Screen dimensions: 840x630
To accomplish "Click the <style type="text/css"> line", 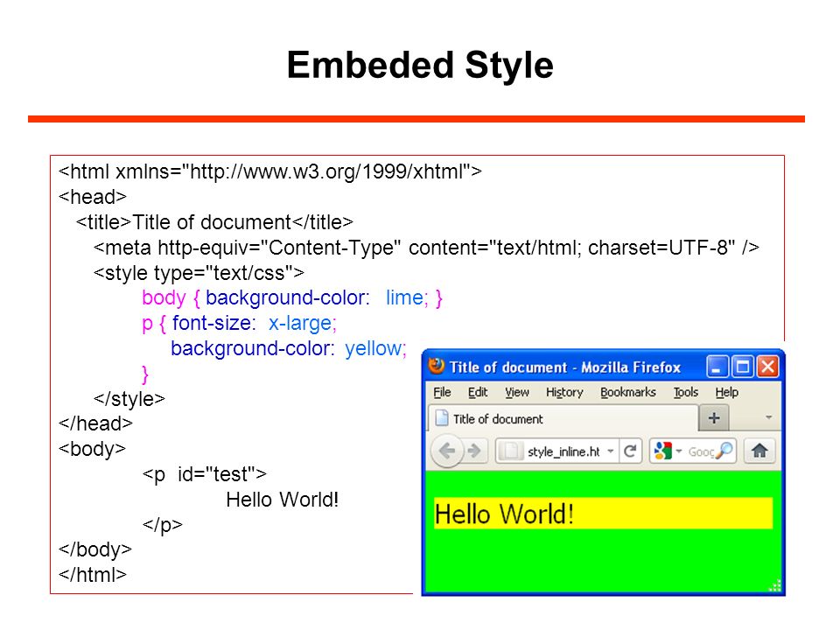I will (x=199, y=273).
